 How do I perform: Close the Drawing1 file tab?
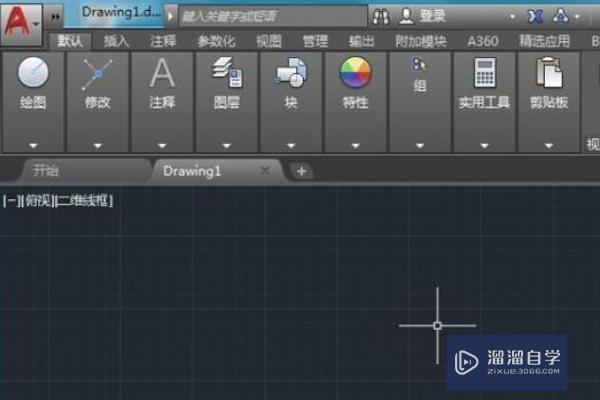[x=265, y=171]
